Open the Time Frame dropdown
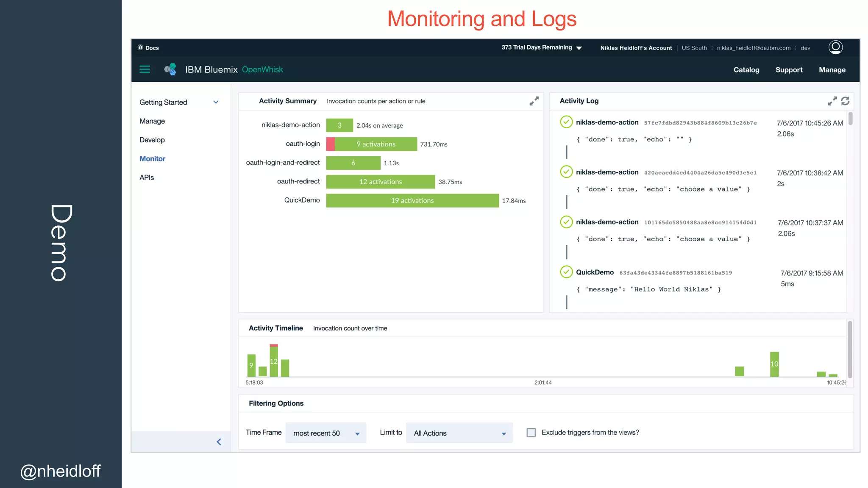This screenshot has width=868, height=488. [325, 433]
